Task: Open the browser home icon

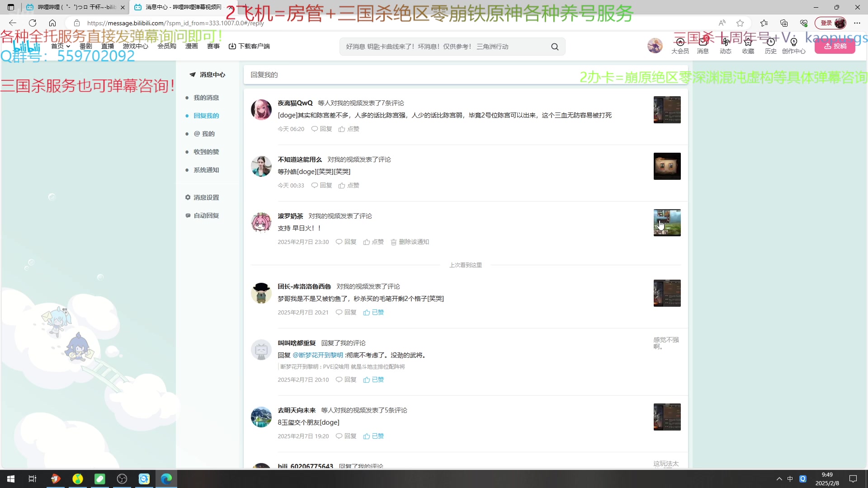Action: (x=52, y=23)
